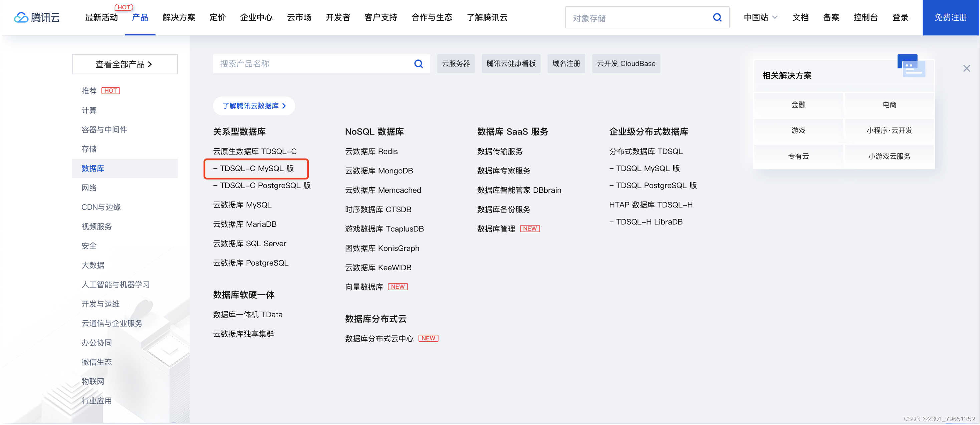Select 云通信与企业服务 category
Viewport: 980px width, 425px height.
pyautogui.click(x=112, y=324)
